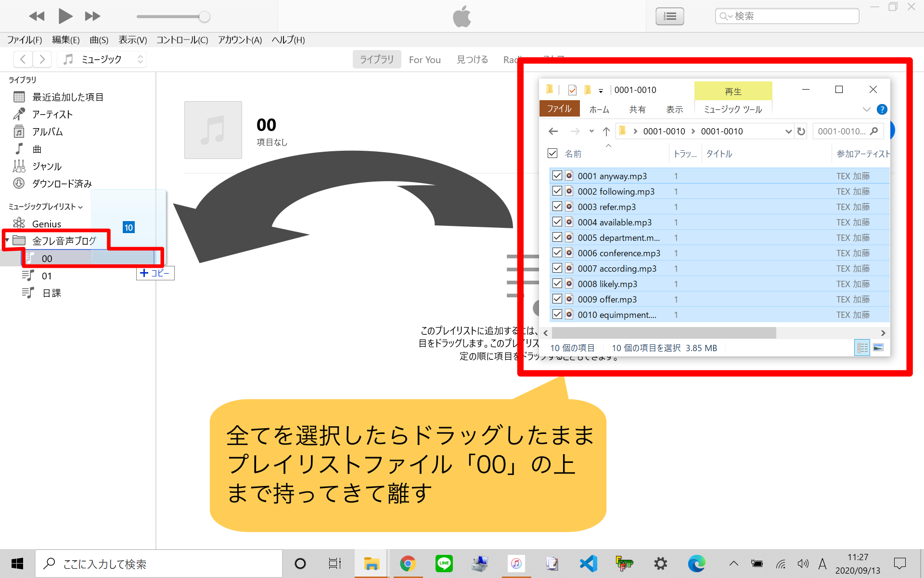The image size is (924, 578).
Task: Open Explorer recent locations dropdown
Action: [x=591, y=131]
